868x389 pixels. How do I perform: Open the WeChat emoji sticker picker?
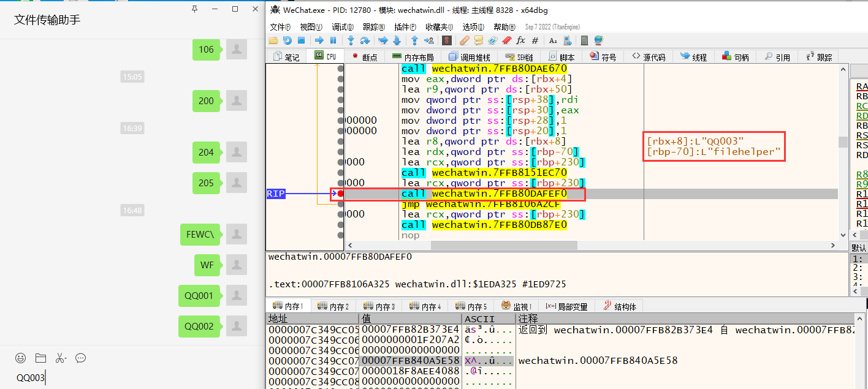point(21,358)
